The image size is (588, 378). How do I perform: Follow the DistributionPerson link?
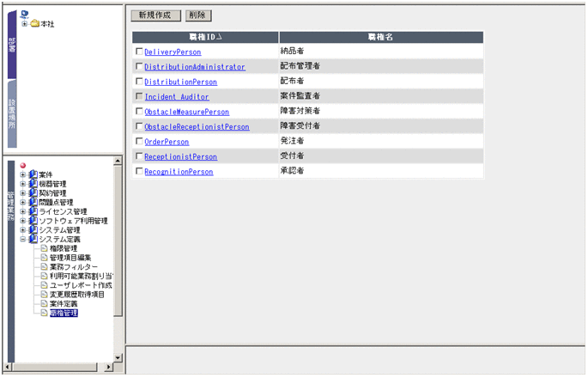click(181, 82)
